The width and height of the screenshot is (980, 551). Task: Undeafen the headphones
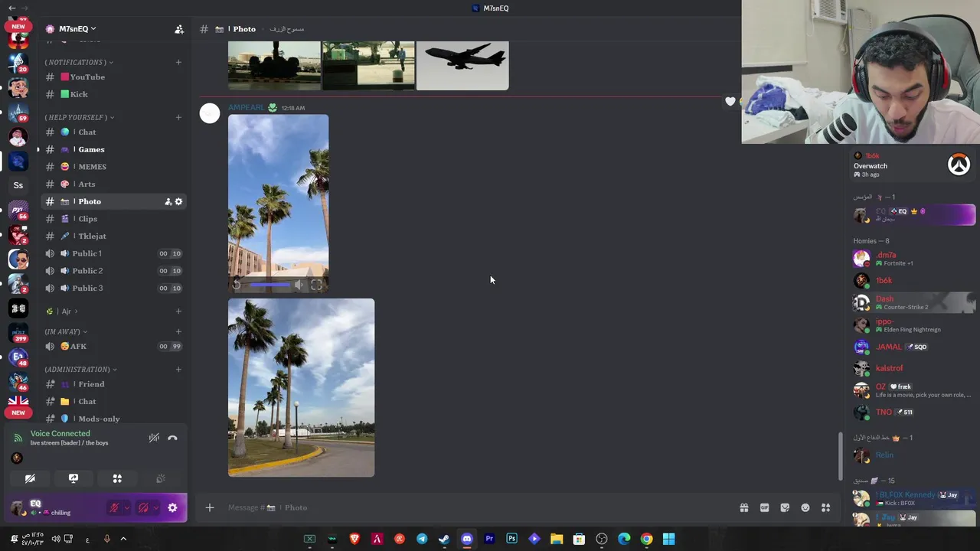click(143, 508)
